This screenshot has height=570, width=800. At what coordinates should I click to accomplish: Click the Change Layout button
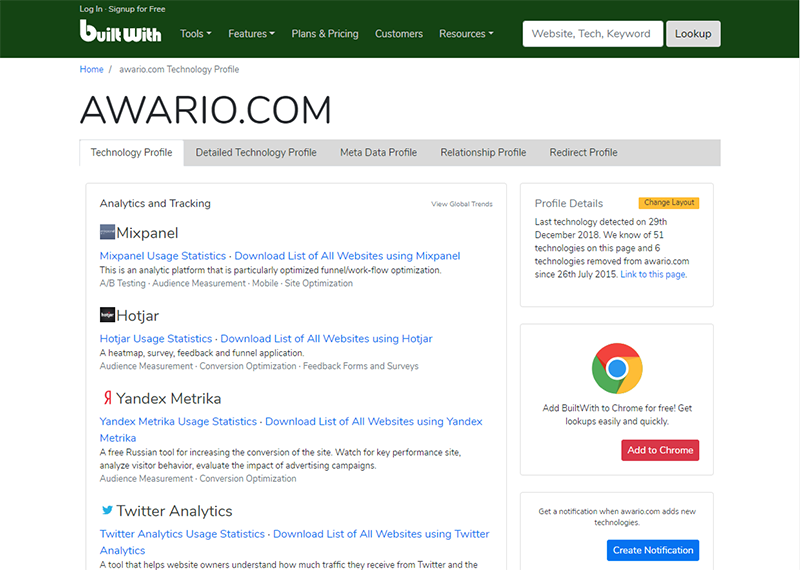click(x=669, y=203)
